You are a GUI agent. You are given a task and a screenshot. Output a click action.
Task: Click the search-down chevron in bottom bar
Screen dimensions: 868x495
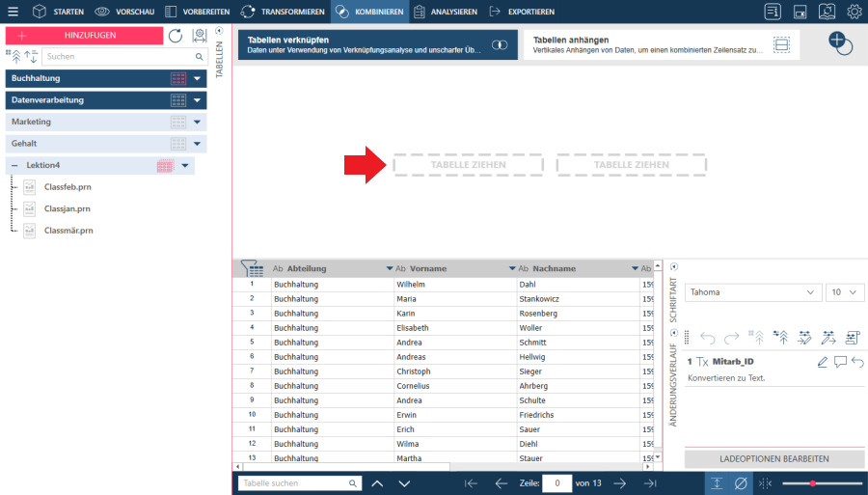click(405, 483)
